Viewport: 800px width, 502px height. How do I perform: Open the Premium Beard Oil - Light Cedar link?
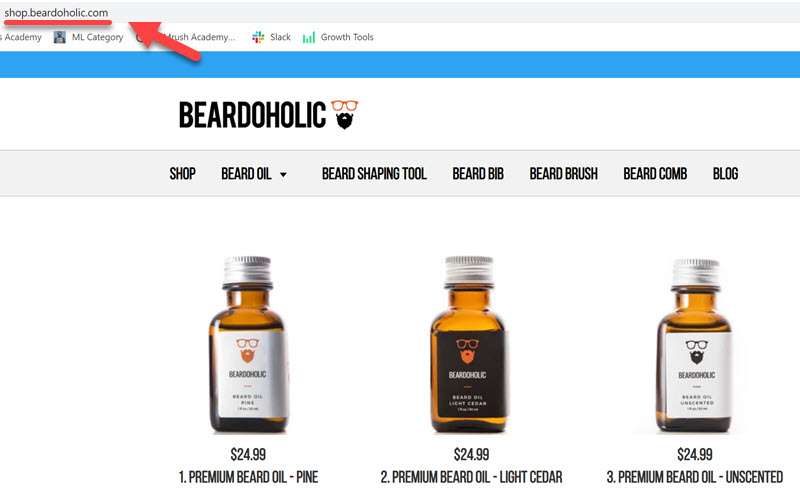(x=471, y=477)
